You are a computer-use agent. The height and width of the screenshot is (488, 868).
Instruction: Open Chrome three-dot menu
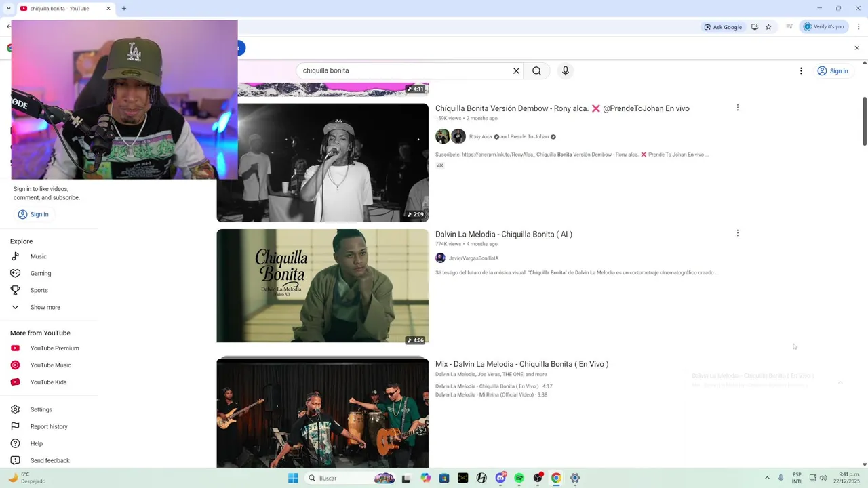pyautogui.click(x=857, y=27)
